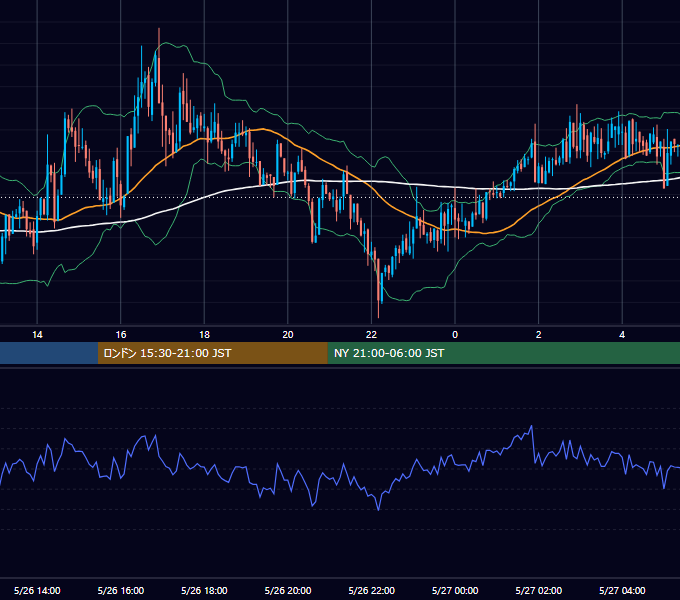Click the 0 hour label on price chart axis
This screenshot has height=600, width=680.
point(455,335)
